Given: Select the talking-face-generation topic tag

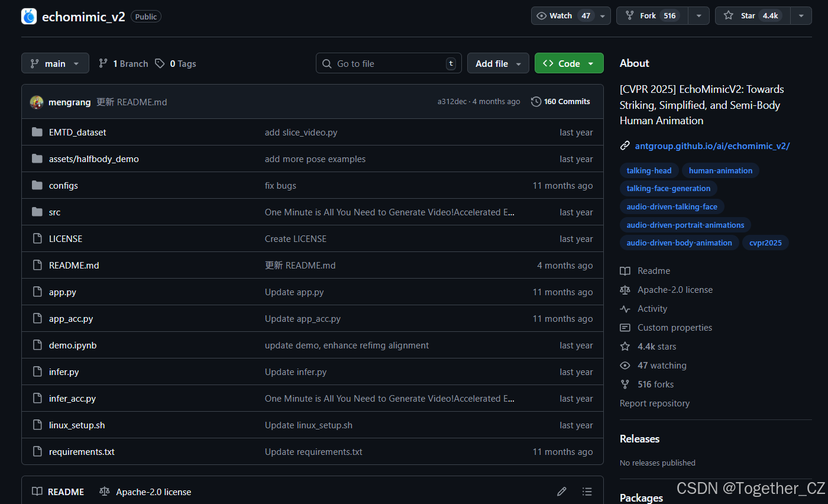Looking at the screenshot, I should tap(668, 188).
